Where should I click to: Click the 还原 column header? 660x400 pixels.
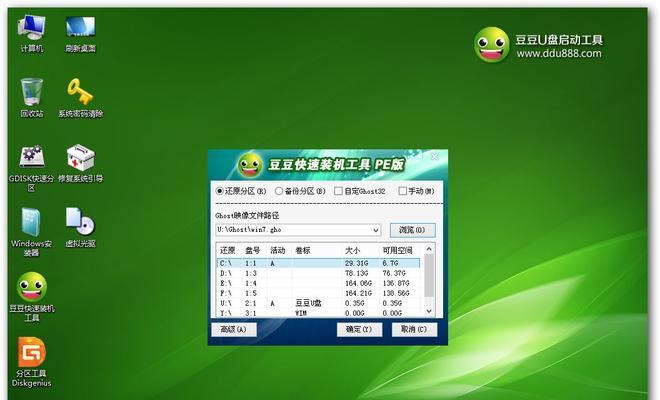228,251
